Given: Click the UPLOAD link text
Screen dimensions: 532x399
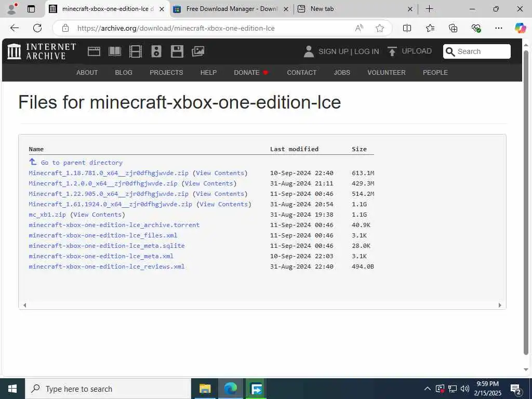Looking at the screenshot, I should click(417, 51).
